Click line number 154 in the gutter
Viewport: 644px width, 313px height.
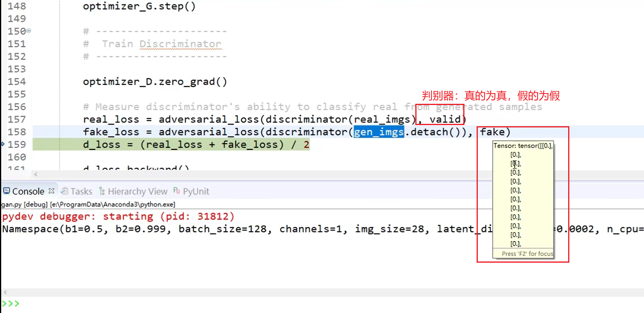coord(17,82)
